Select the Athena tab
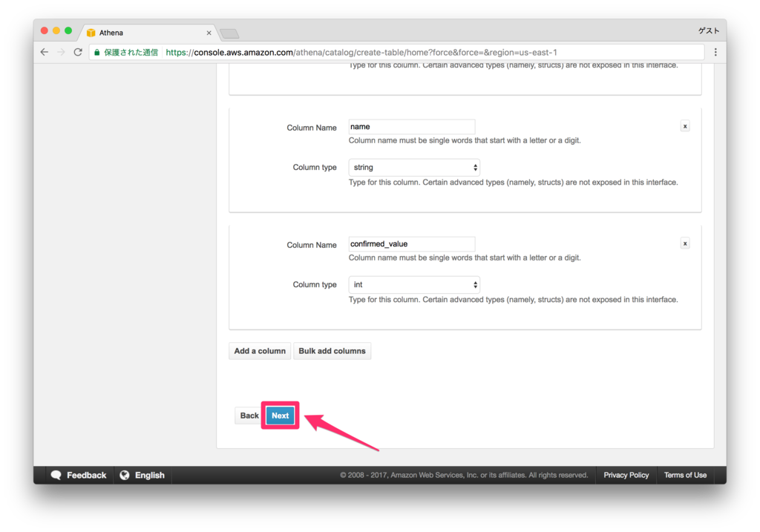Screen dimensions: 760x532 (149, 33)
